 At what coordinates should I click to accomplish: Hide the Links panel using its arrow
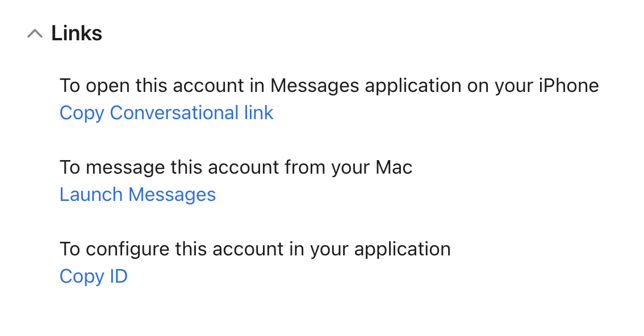[x=35, y=34]
